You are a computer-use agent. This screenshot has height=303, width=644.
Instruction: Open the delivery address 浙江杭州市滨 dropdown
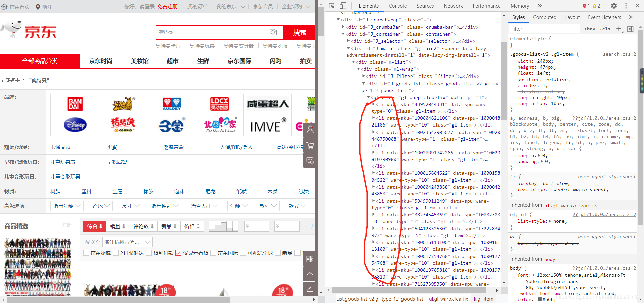coord(127,242)
